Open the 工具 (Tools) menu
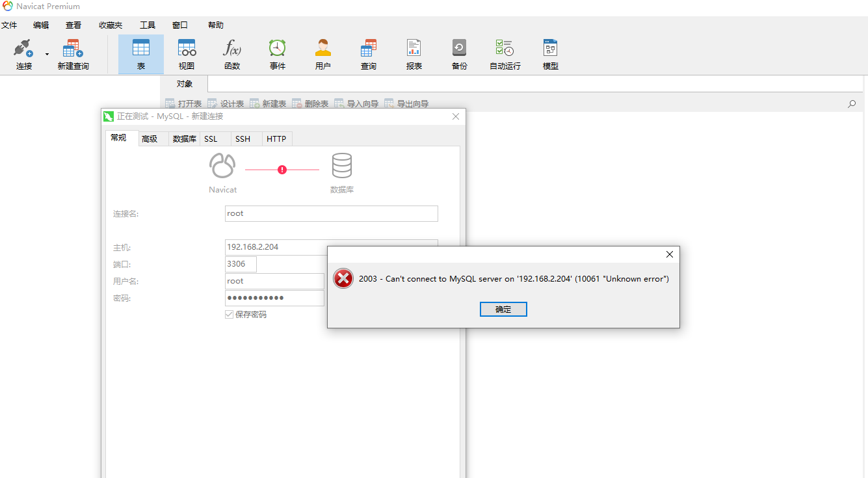 pos(148,25)
